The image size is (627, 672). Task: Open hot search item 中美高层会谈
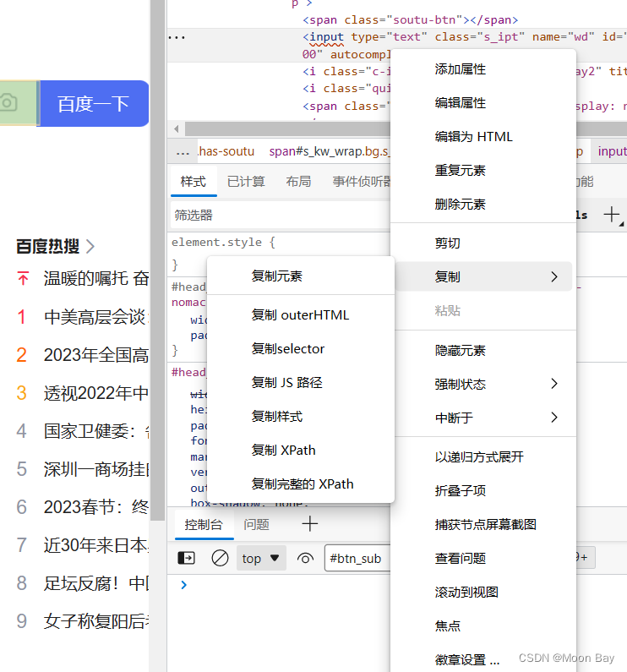coord(95,317)
